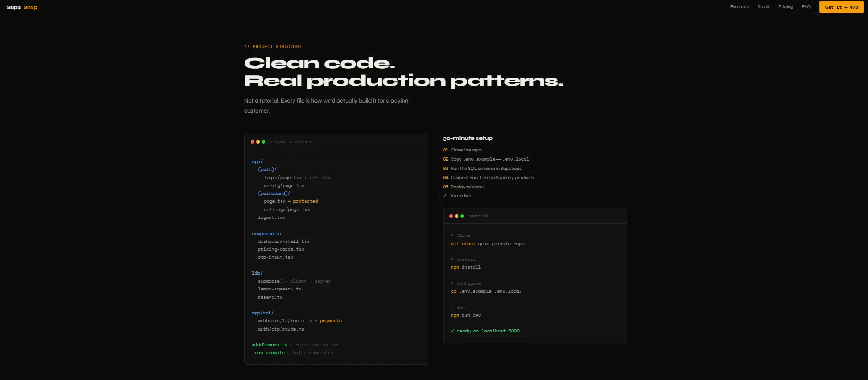The height and width of the screenshot is (380, 868).
Task: Click the red dot in project structure window
Action: click(x=252, y=142)
